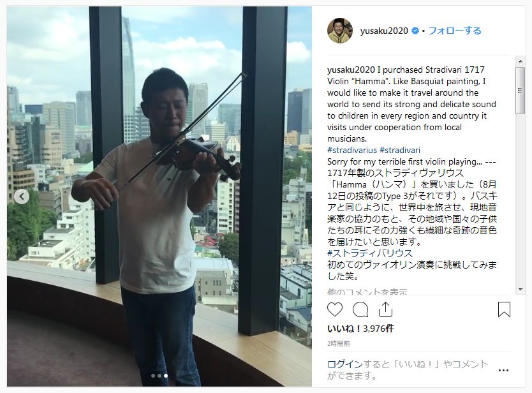The width and height of the screenshot is (532, 393).
Task: Expand other comments via 他のコメントを表示
Action: pos(367,292)
